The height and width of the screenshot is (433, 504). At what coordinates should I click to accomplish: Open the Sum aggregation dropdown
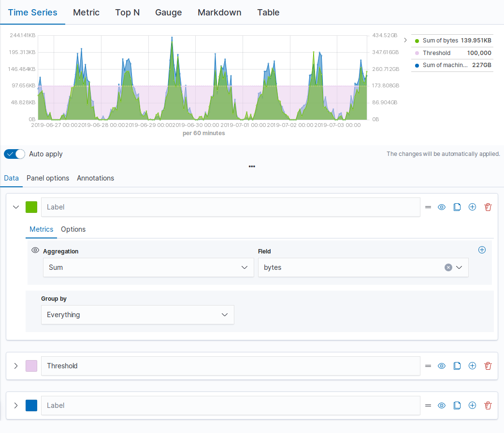[x=148, y=267]
